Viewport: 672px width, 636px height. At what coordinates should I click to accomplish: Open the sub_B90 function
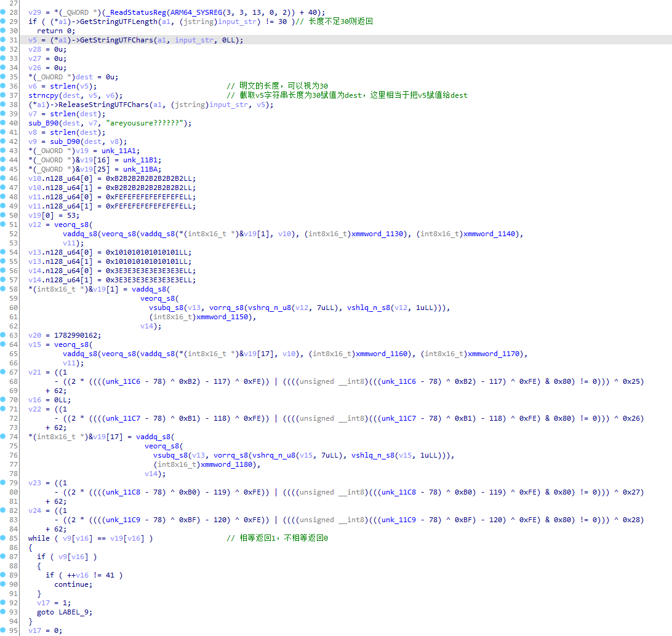tap(43, 123)
